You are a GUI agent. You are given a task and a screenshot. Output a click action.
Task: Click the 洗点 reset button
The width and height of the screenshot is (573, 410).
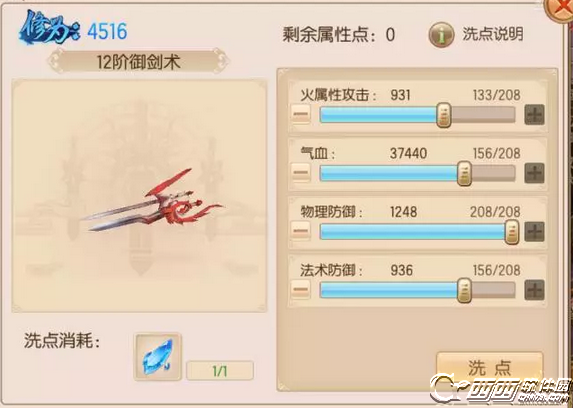click(489, 368)
